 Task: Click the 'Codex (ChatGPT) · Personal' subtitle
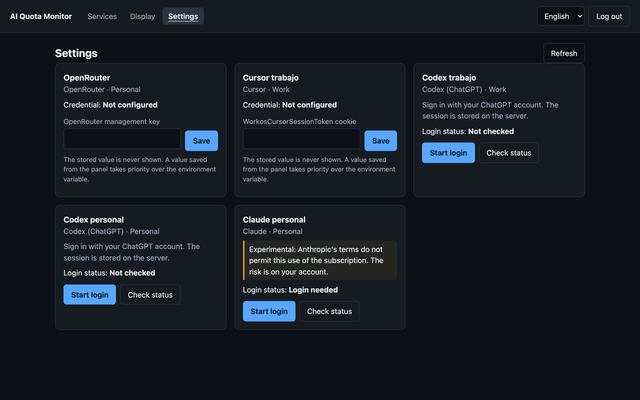pos(111,231)
